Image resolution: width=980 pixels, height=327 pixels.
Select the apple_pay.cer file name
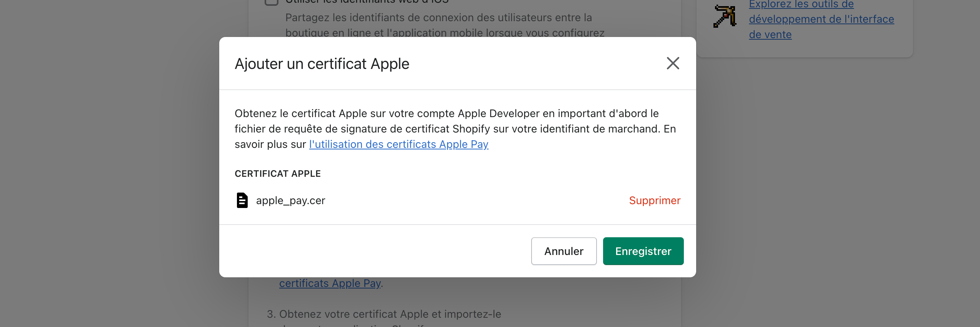click(290, 200)
